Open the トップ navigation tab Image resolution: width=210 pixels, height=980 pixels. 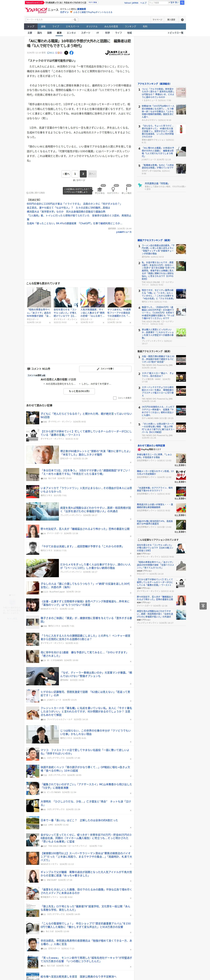(x=31, y=27)
